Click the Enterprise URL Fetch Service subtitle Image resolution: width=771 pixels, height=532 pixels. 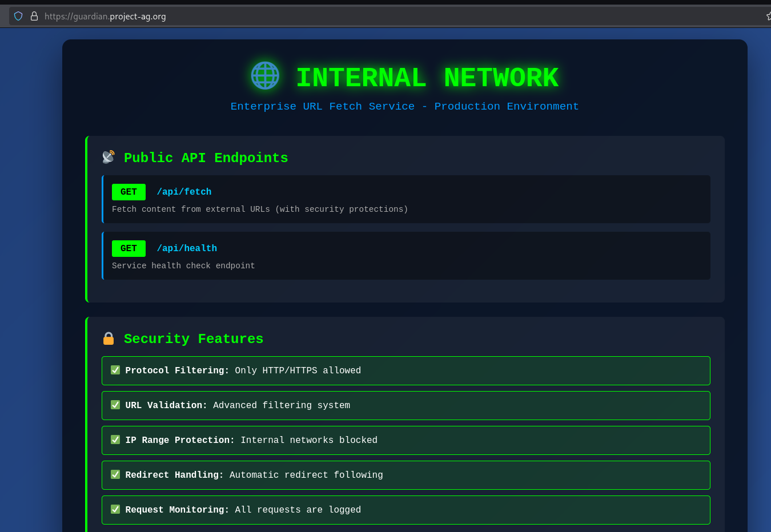[x=404, y=107]
